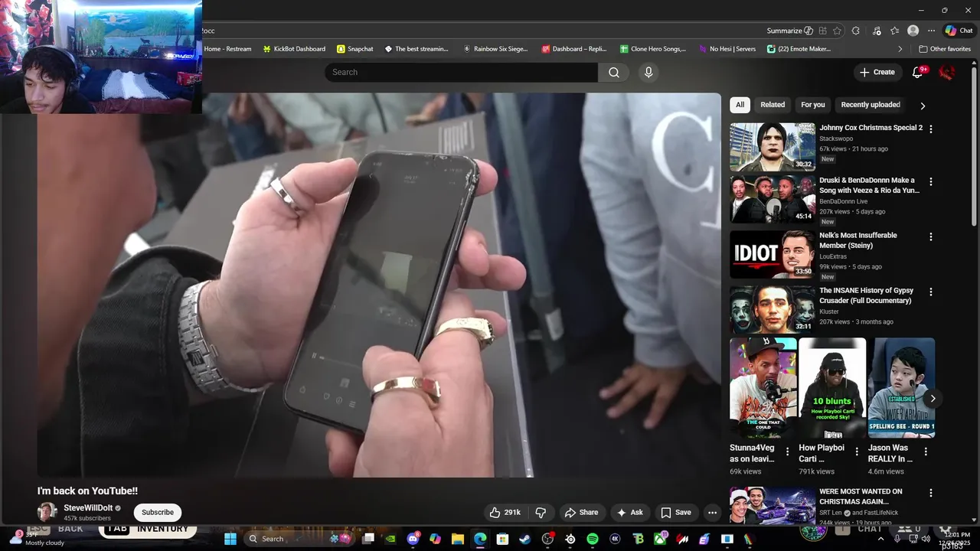Play Nelk's Most Insufferable Member video
Screen dimensions: 980x551
click(x=773, y=255)
